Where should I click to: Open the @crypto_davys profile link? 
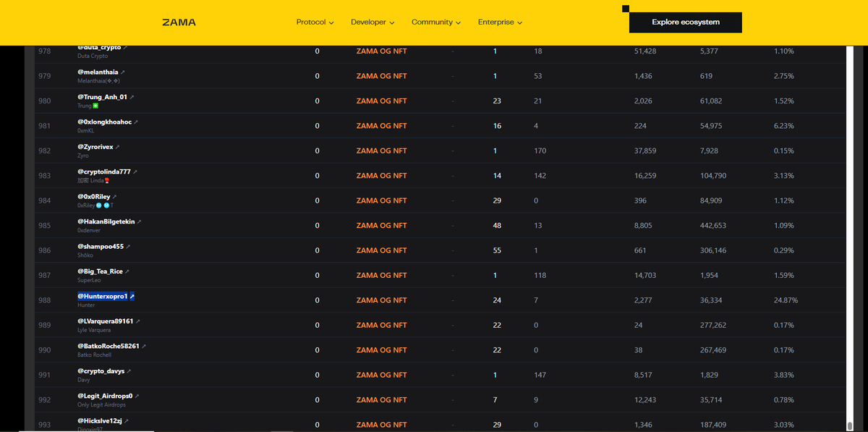101,371
